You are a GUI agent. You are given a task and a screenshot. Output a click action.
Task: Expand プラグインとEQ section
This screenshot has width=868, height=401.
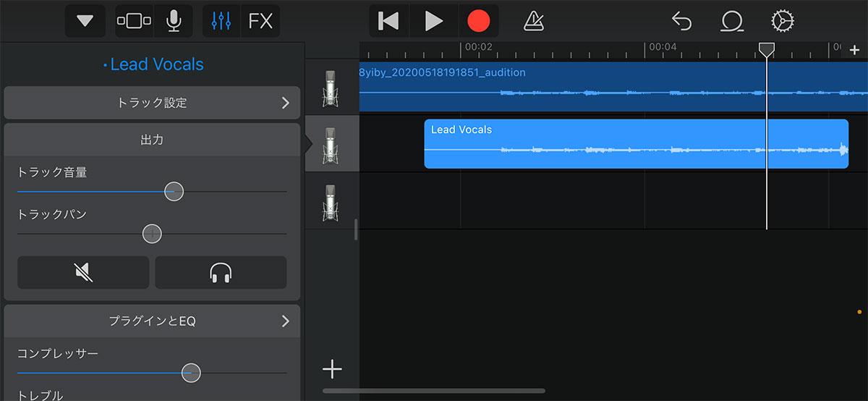tap(152, 321)
